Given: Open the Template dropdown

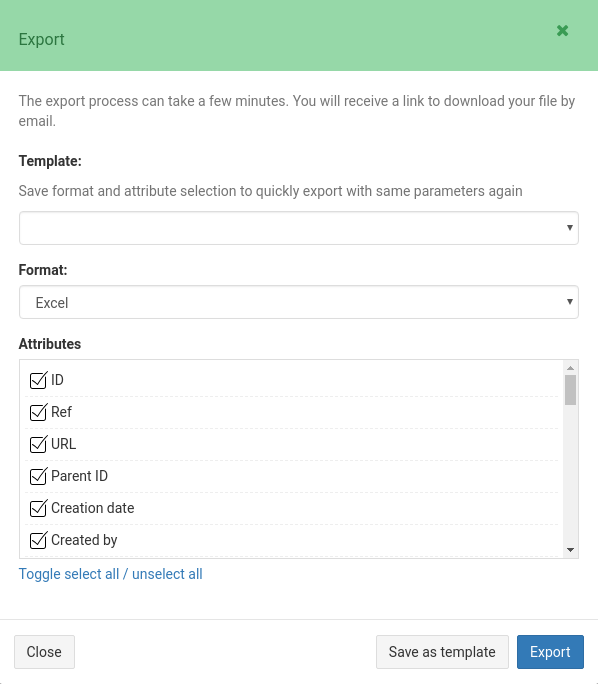Looking at the screenshot, I should click(299, 228).
